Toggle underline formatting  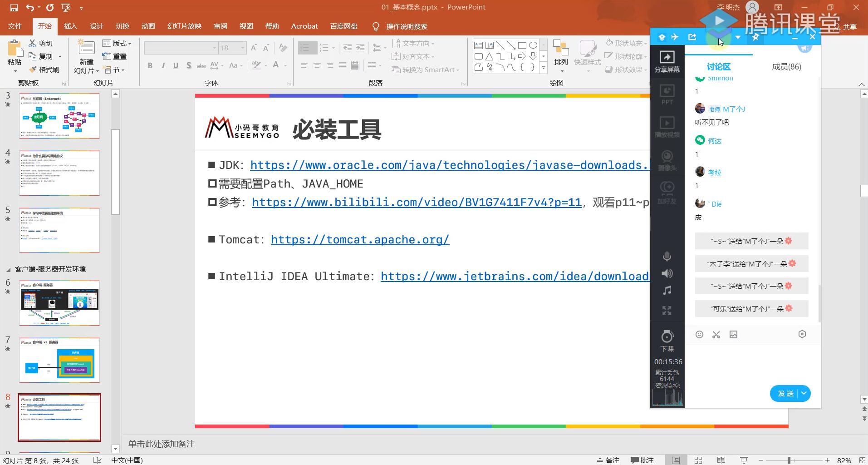click(176, 66)
